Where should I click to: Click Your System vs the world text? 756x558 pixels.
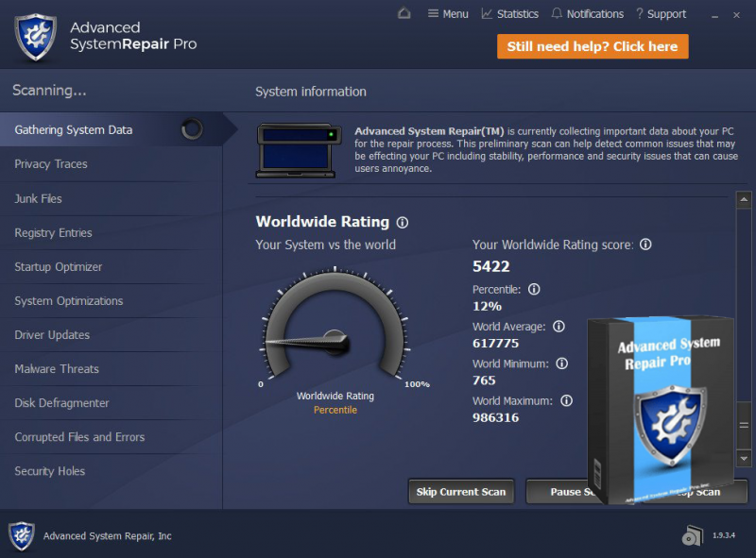pyautogui.click(x=325, y=245)
